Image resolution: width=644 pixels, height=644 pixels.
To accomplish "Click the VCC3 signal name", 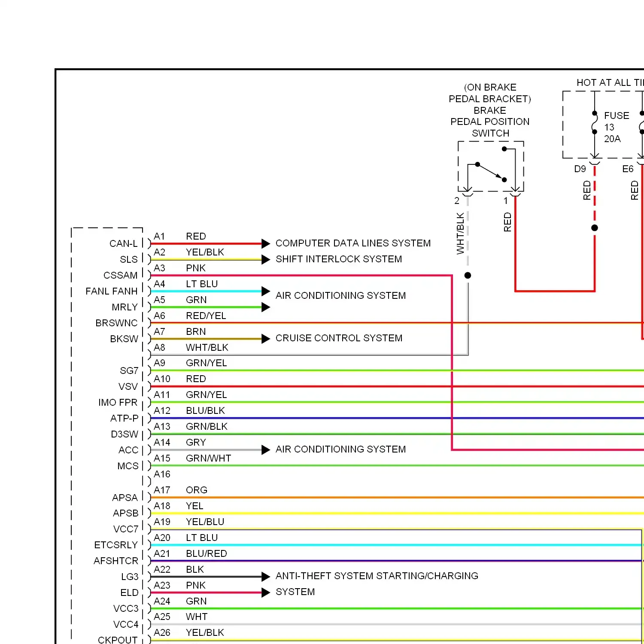I will click(x=126, y=609).
